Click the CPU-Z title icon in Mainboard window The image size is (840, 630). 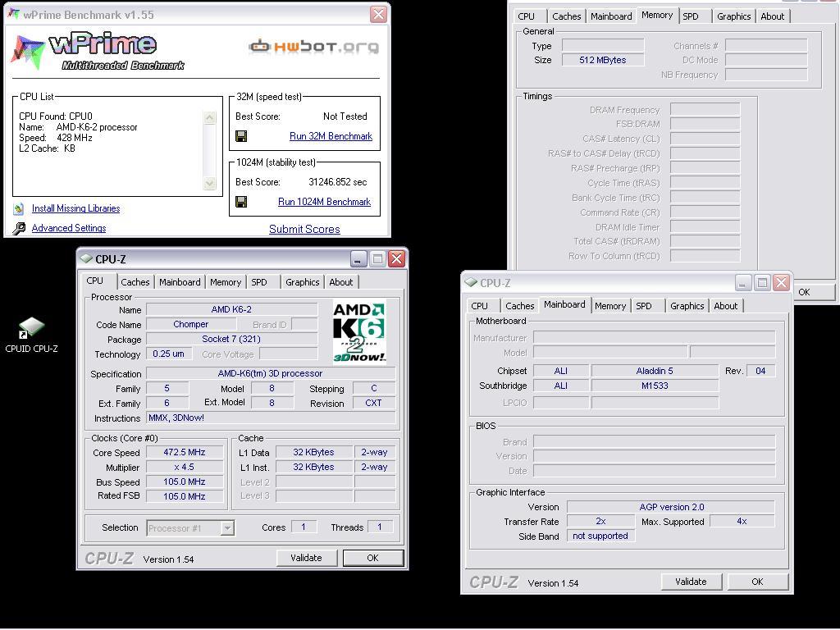pos(471,282)
